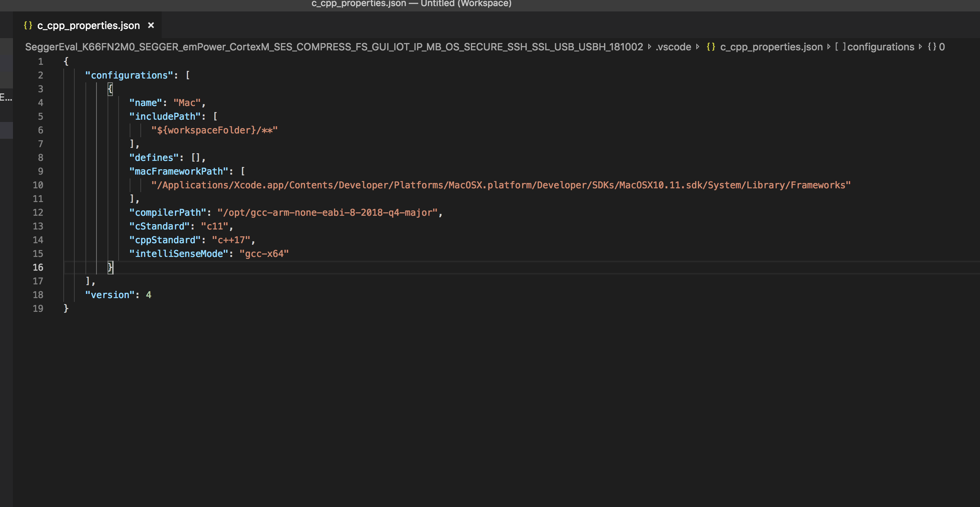Image resolution: width=980 pixels, height=507 pixels.
Task: Click the array bracket icon before configurations
Action: tap(840, 47)
